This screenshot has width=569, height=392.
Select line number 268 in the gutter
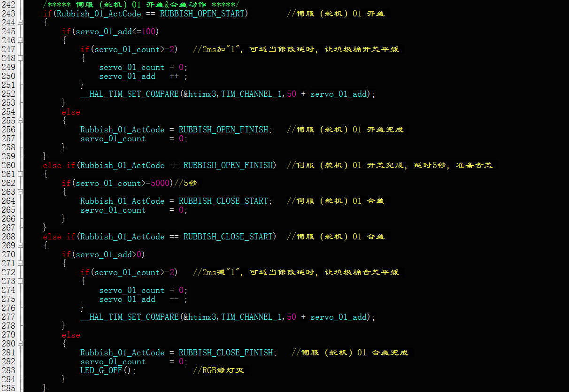pyautogui.click(x=8, y=237)
